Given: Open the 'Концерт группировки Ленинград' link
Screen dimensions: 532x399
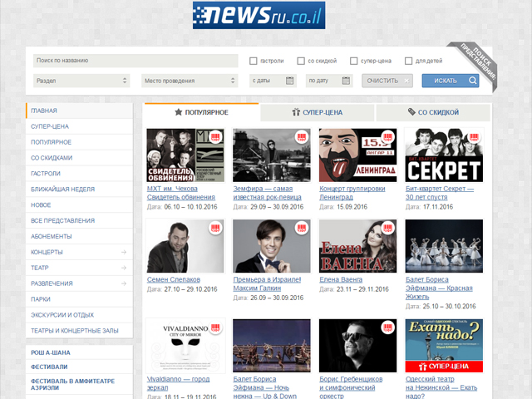Looking at the screenshot, I should point(352,193).
